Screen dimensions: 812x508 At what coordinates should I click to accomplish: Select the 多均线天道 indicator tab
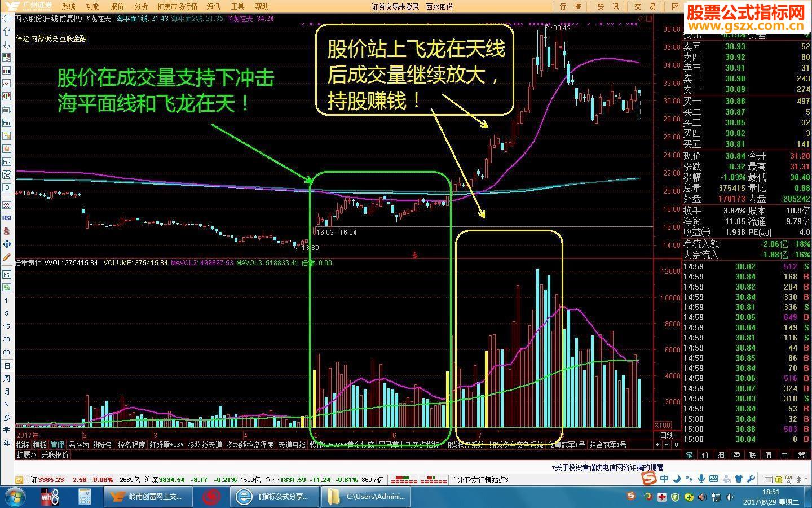(x=205, y=445)
